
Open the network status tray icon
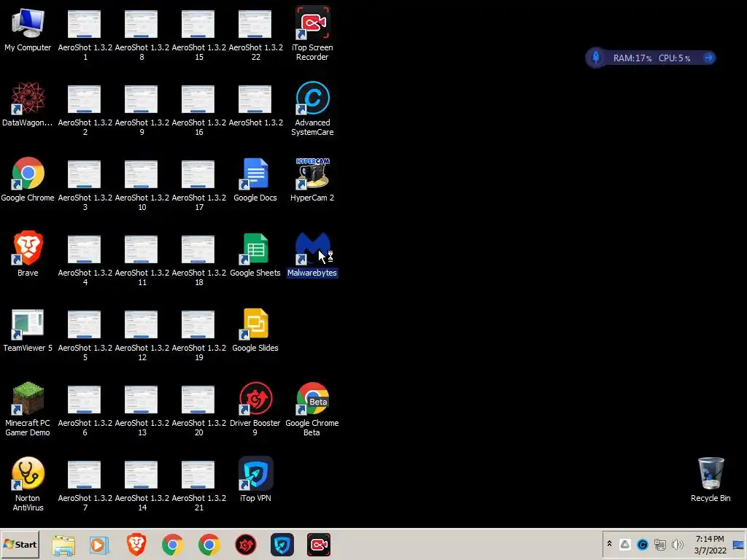pos(659,544)
